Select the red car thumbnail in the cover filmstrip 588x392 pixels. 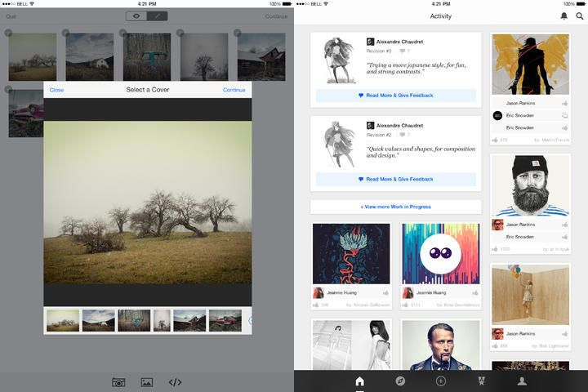tap(225, 320)
